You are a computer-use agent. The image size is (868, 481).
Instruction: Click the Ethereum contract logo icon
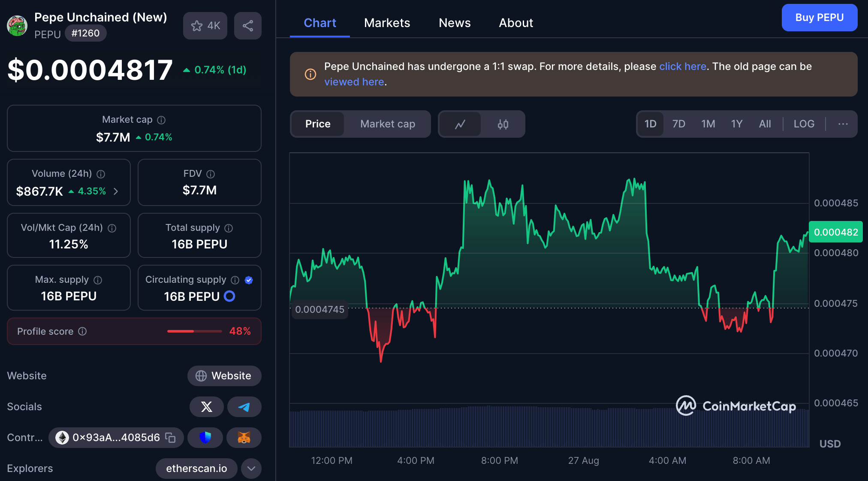tap(62, 438)
